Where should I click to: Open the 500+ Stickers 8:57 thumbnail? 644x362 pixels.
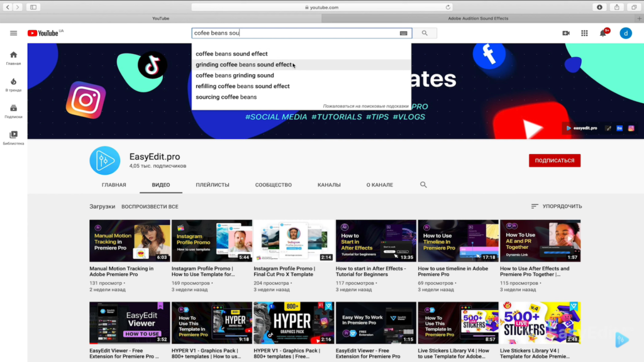point(458,322)
